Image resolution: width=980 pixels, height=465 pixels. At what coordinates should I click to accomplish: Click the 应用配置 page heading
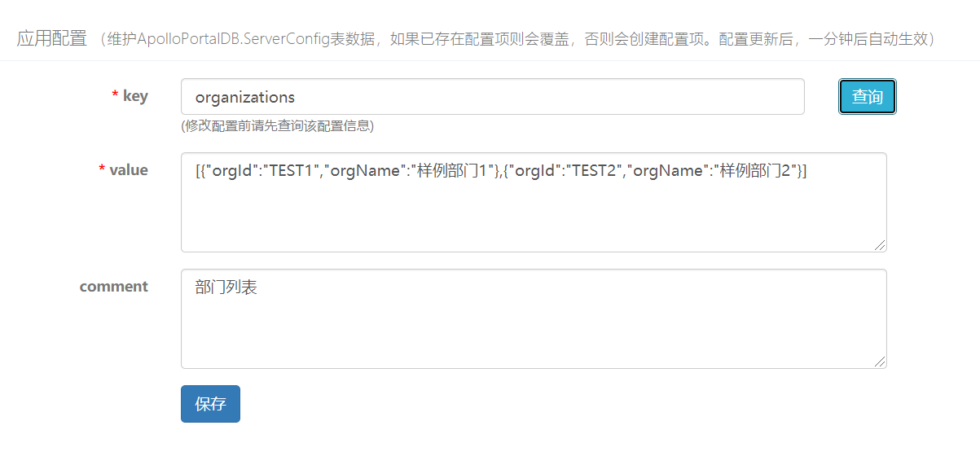pos(51,38)
